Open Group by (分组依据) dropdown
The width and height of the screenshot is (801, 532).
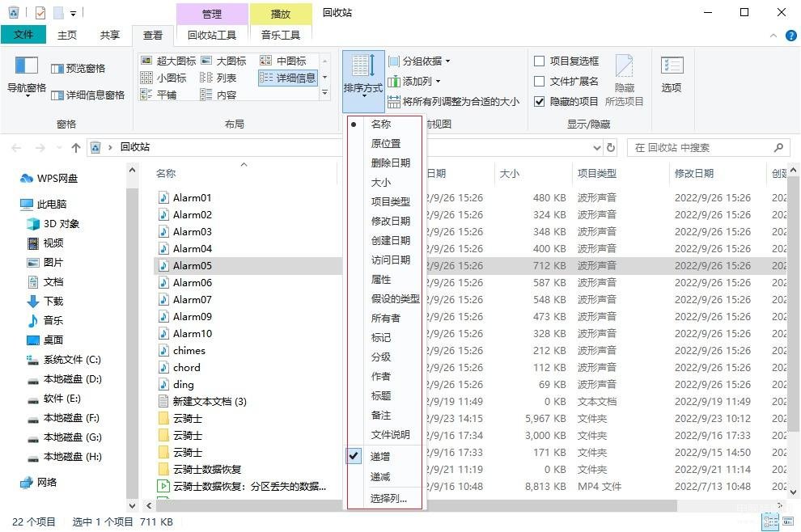point(419,61)
